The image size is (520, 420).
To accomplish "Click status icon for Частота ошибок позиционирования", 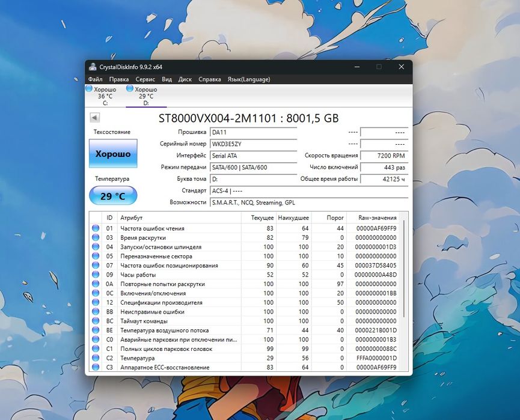I will pyautogui.click(x=96, y=265).
